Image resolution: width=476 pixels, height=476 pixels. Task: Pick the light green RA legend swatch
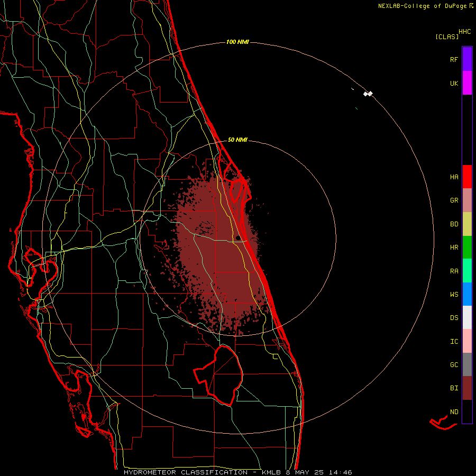[467, 271]
